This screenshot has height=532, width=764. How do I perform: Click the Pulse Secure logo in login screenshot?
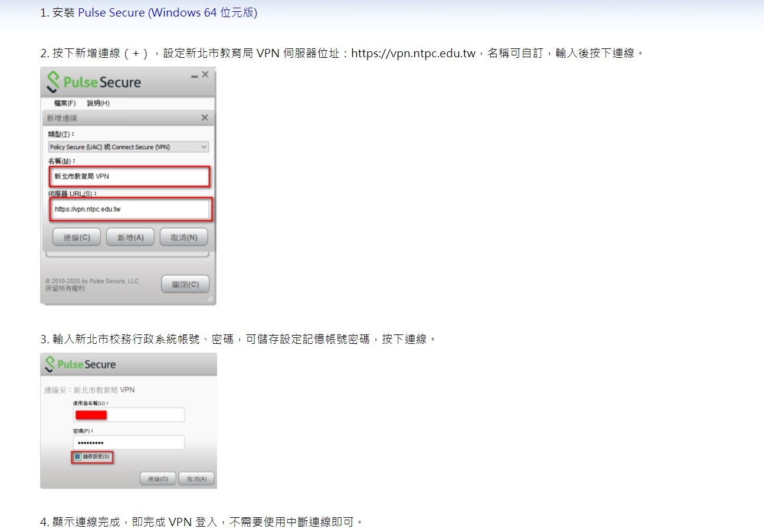click(x=80, y=364)
